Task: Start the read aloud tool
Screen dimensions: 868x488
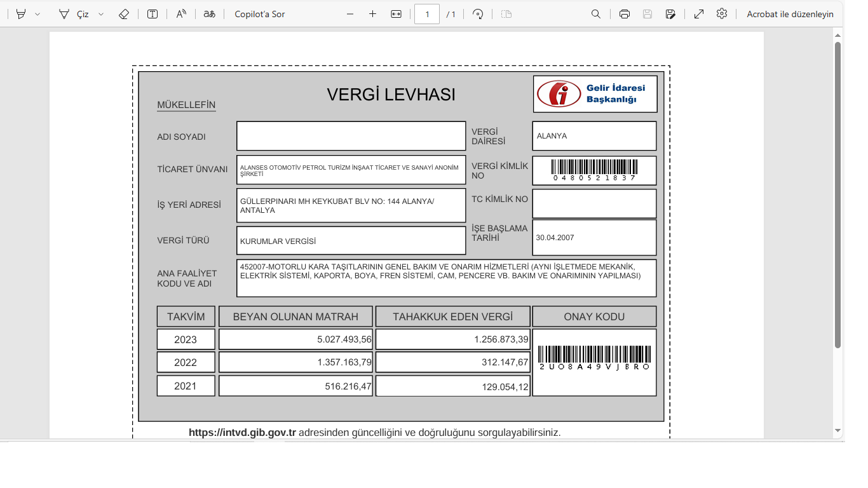Action: [181, 14]
